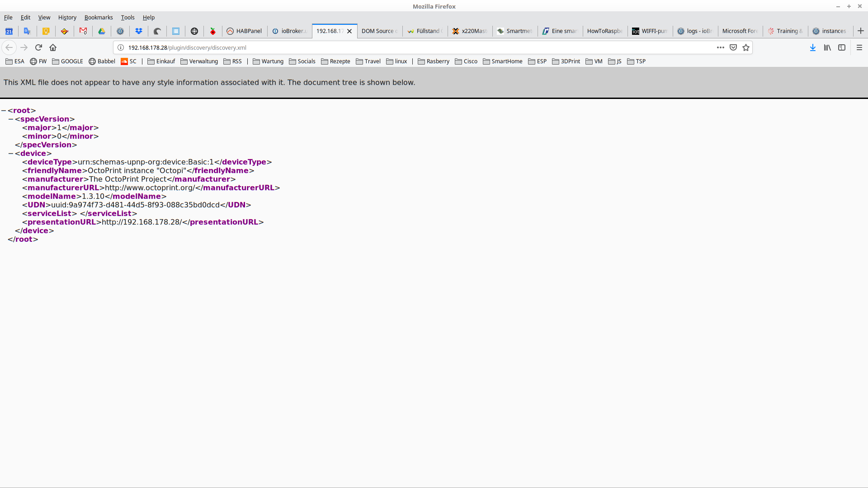Screen dimensions: 868x488
Task: Collapse the root XML element
Action: pos(4,111)
